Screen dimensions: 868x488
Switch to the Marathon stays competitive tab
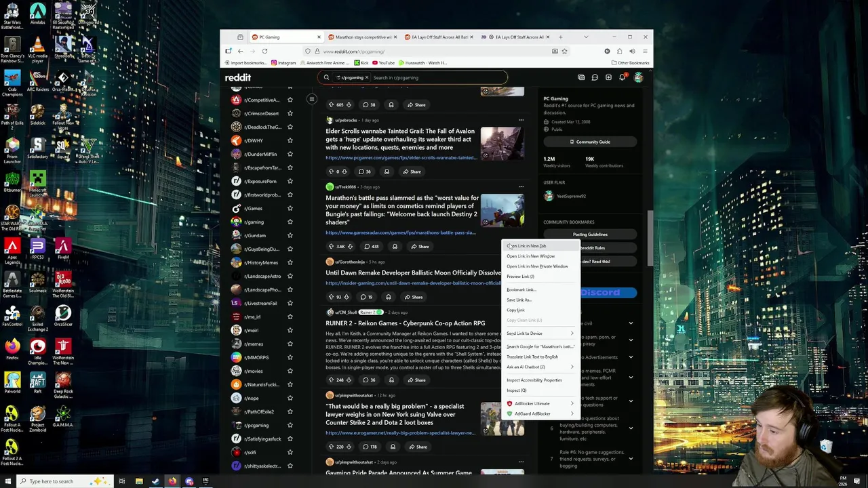click(x=361, y=37)
